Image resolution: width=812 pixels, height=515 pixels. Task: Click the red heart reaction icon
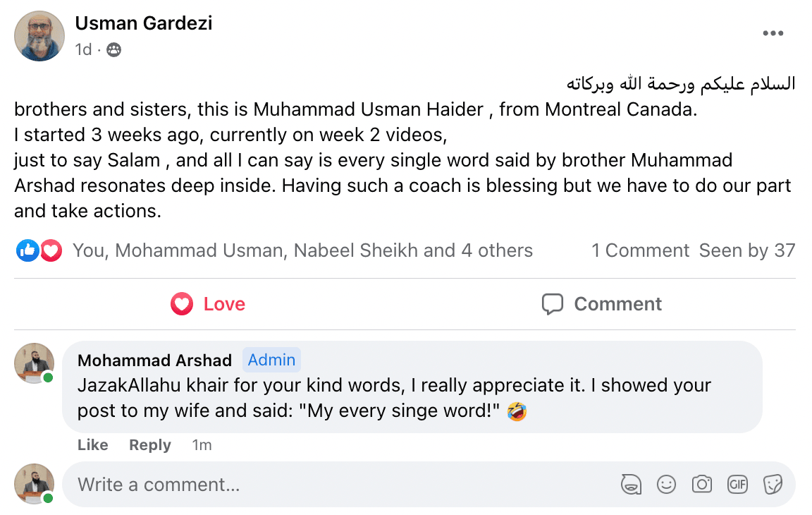point(51,250)
